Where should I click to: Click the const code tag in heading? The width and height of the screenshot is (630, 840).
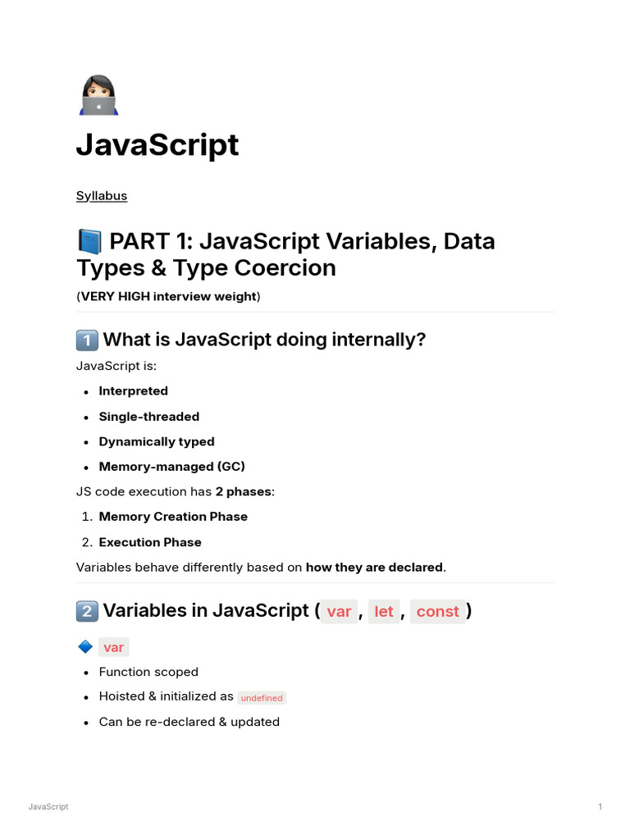click(x=438, y=611)
